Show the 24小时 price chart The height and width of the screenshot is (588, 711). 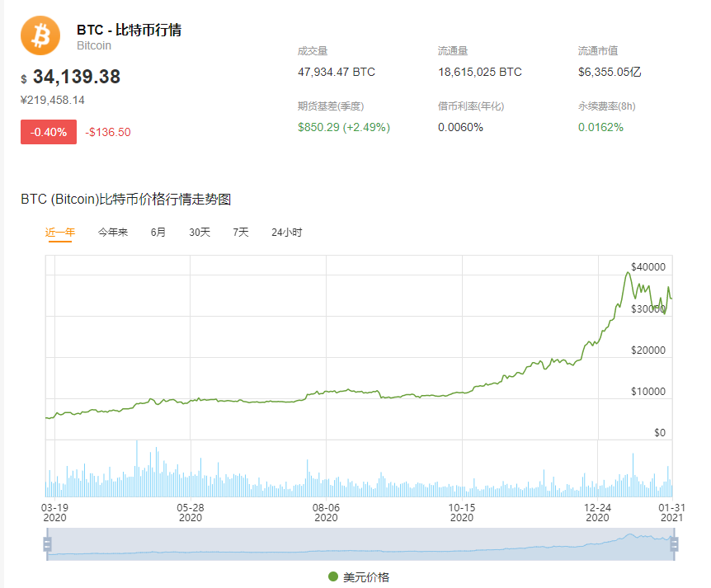pos(286,233)
